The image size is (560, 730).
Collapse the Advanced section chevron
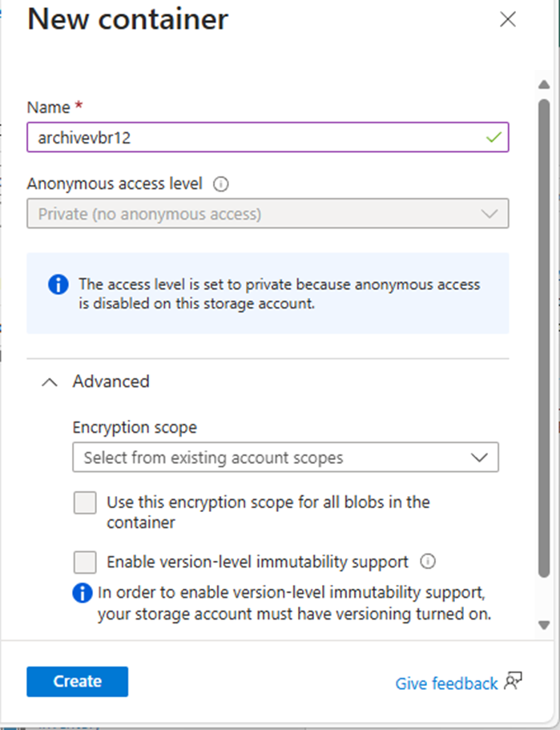point(50,382)
